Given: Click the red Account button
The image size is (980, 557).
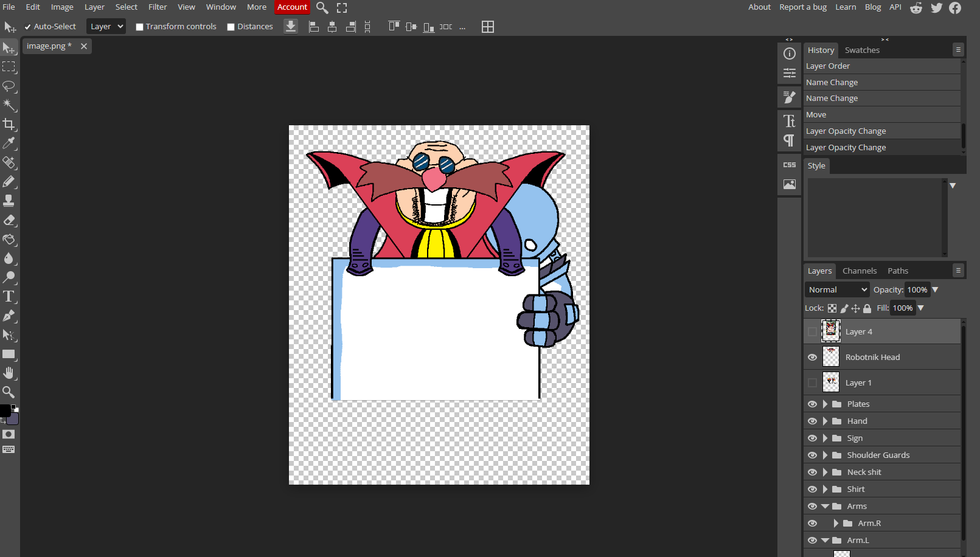Looking at the screenshot, I should [292, 7].
